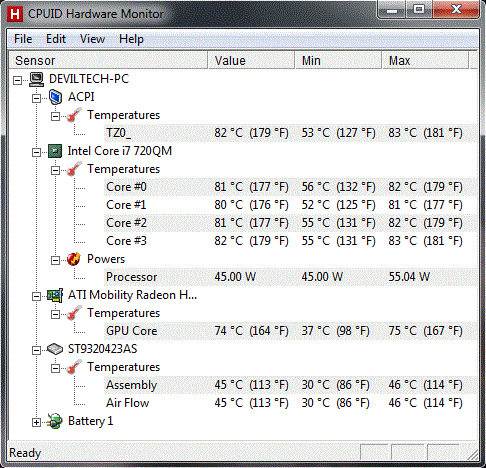Select the Battery 1 label
Image resolution: width=486 pixels, height=468 pixels.
click(x=91, y=421)
